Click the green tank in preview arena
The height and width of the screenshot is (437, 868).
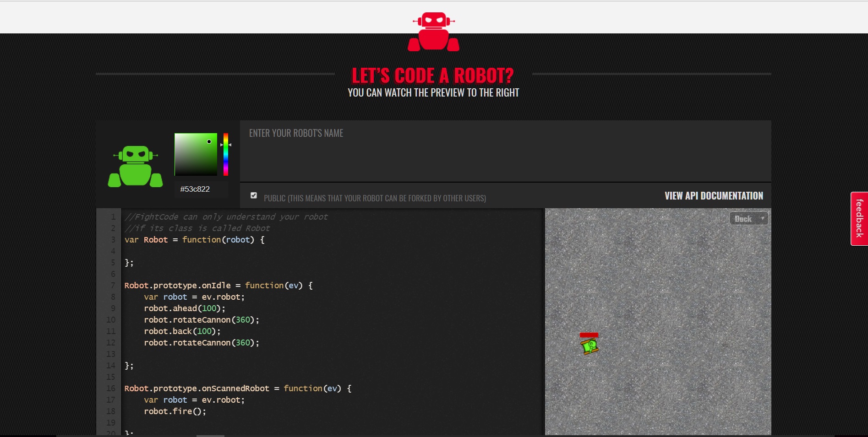click(590, 346)
